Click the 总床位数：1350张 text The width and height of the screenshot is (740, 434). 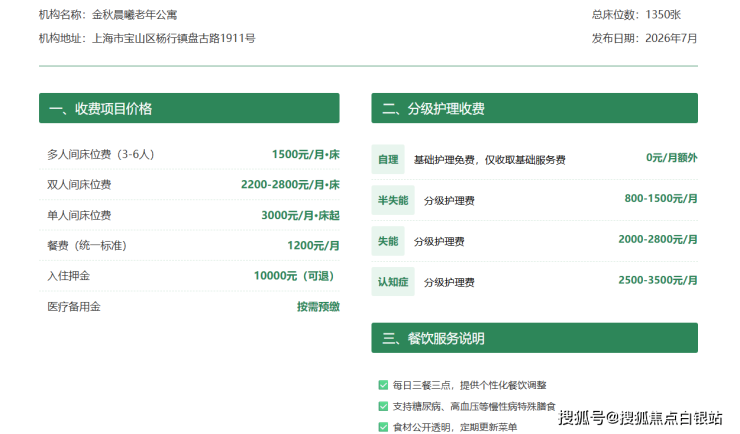636,15
